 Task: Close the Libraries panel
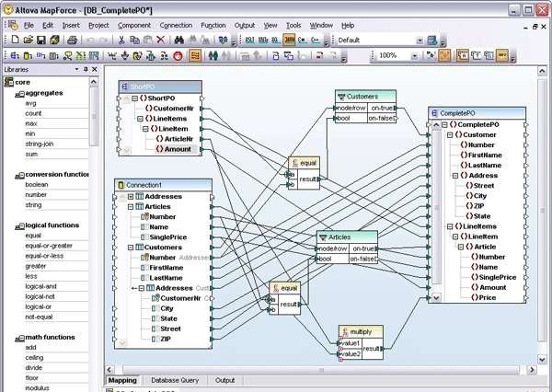click(x=95, y=69)
